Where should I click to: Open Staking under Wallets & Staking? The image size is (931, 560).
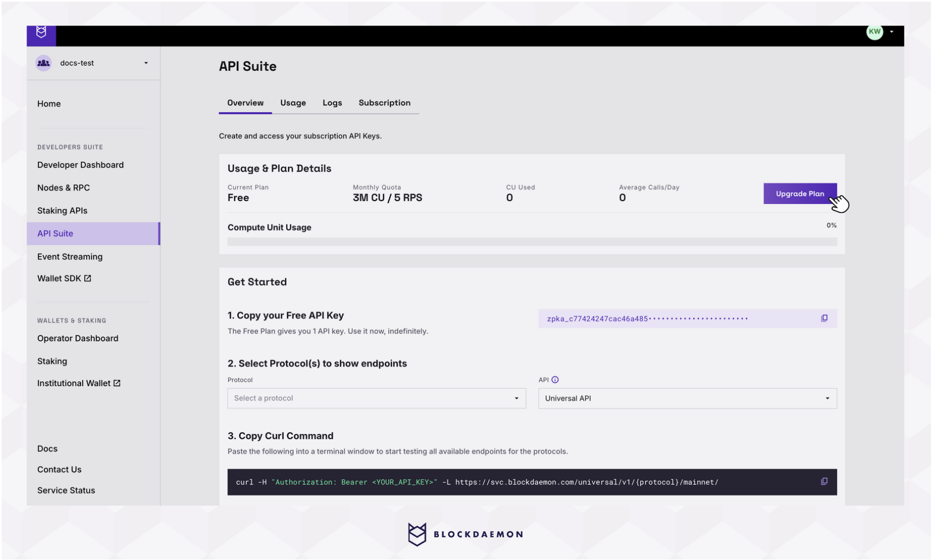click(52, 361)
